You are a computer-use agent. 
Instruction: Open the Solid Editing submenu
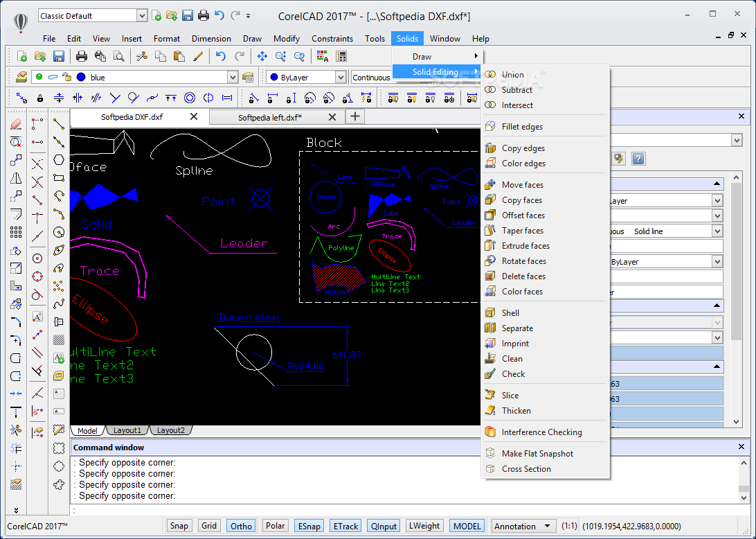click(x=438, y=72)
